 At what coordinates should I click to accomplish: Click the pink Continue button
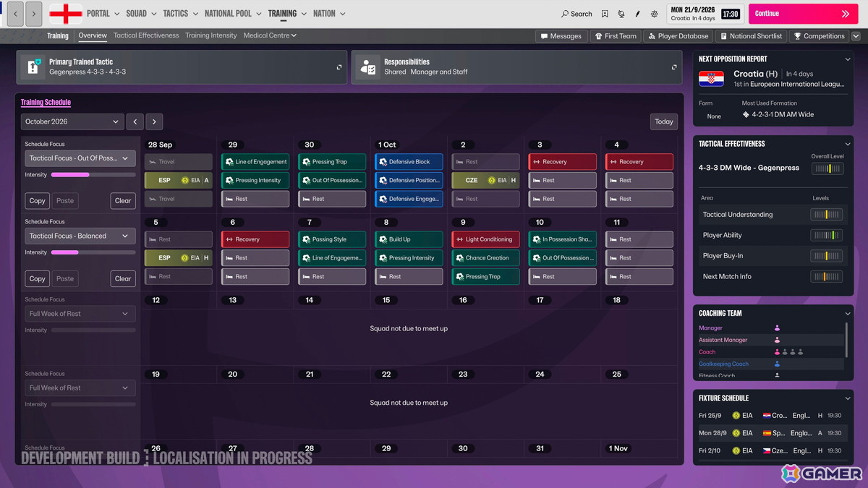801,14
